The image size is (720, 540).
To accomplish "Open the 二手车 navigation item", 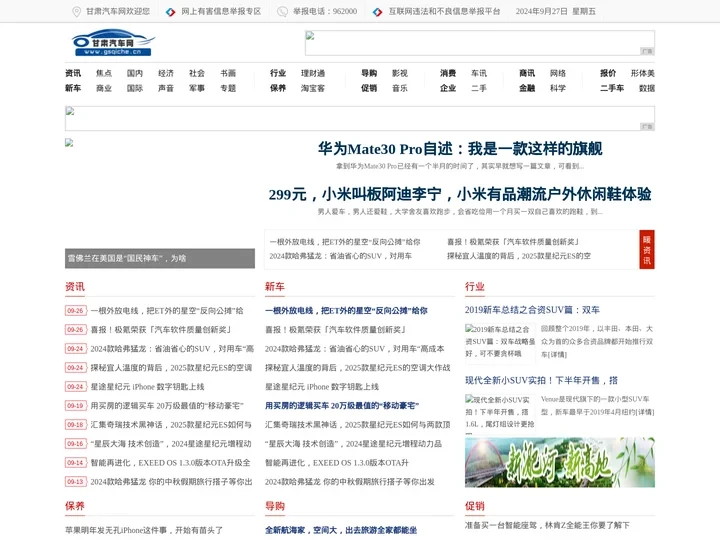I will (612, 88).
